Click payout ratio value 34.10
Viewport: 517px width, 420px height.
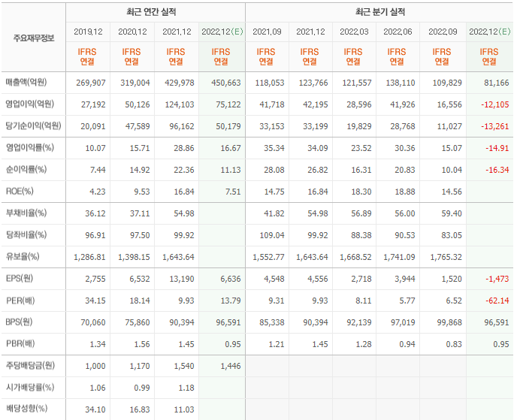tap(95, 409)
